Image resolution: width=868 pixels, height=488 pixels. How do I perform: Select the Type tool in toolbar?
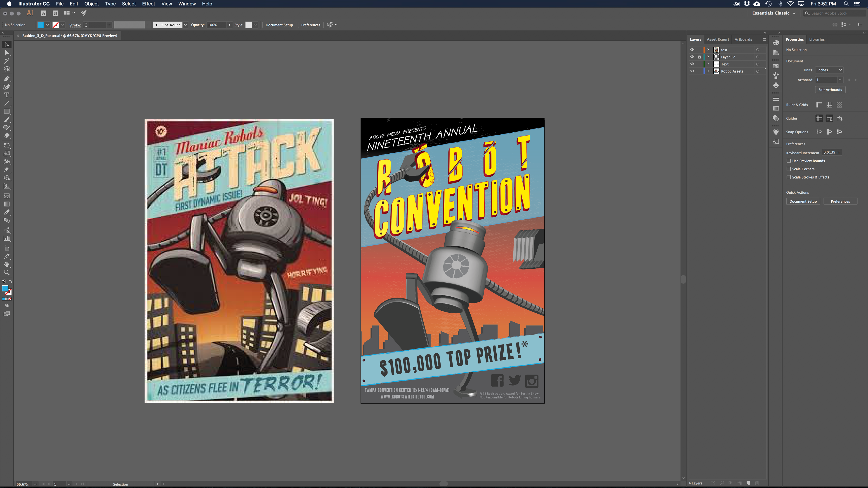[6, 95]
